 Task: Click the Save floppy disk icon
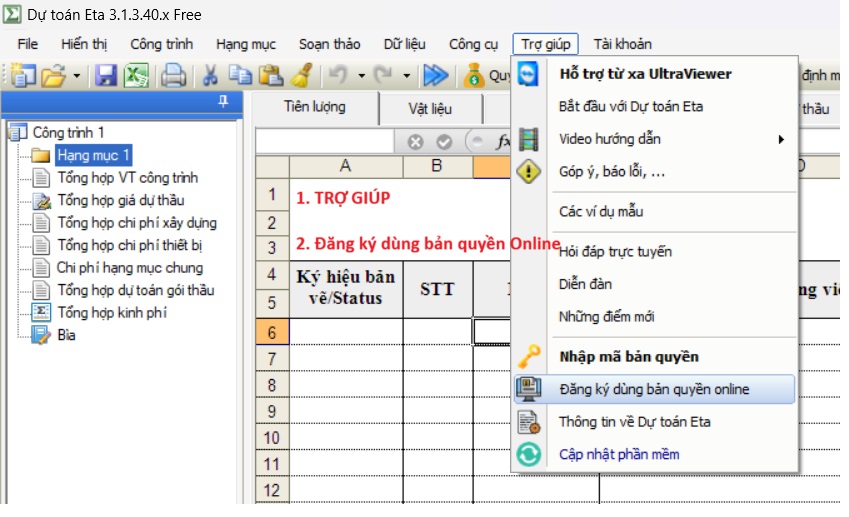click(x=106, y=76)
